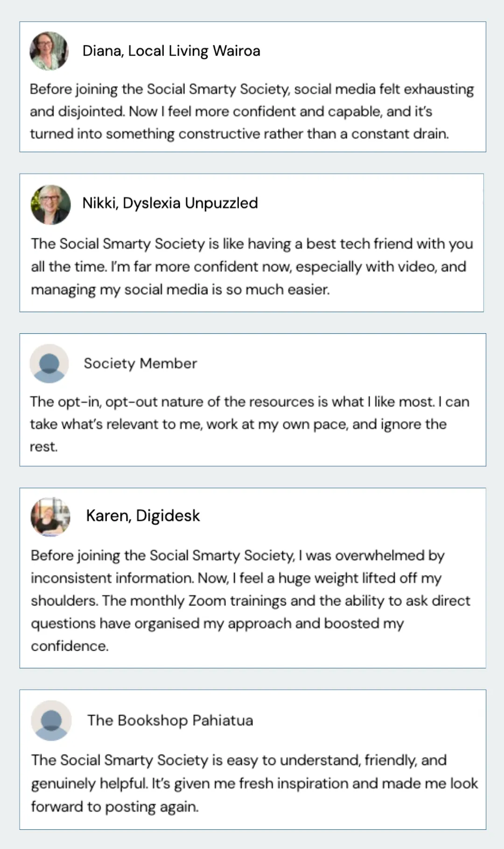Select the name Karen, Digidesk

point(143,516)
